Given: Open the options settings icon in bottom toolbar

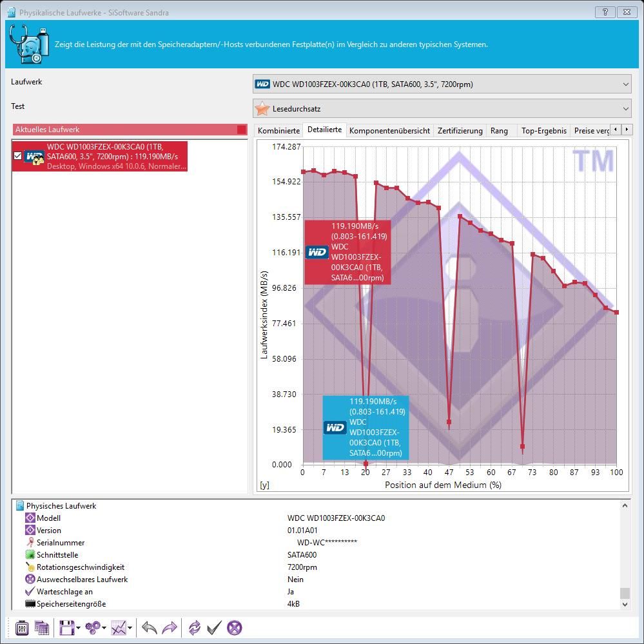Looking at the screenshot, I should point(22,628).
